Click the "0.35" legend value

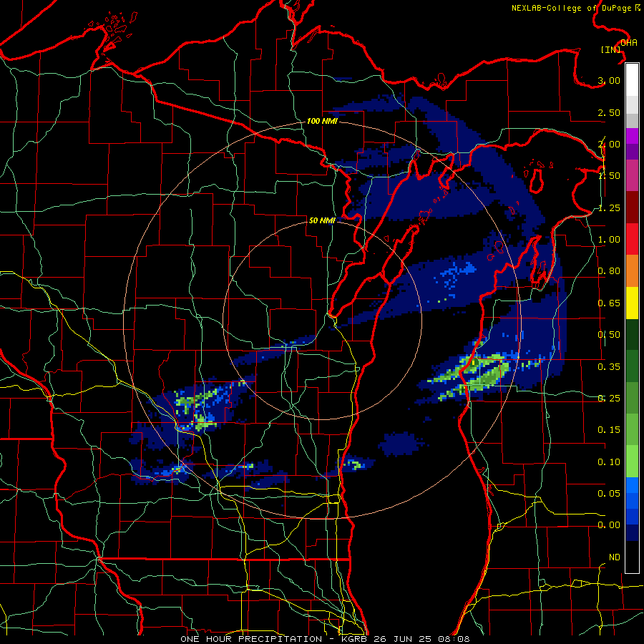coord(609,367)
